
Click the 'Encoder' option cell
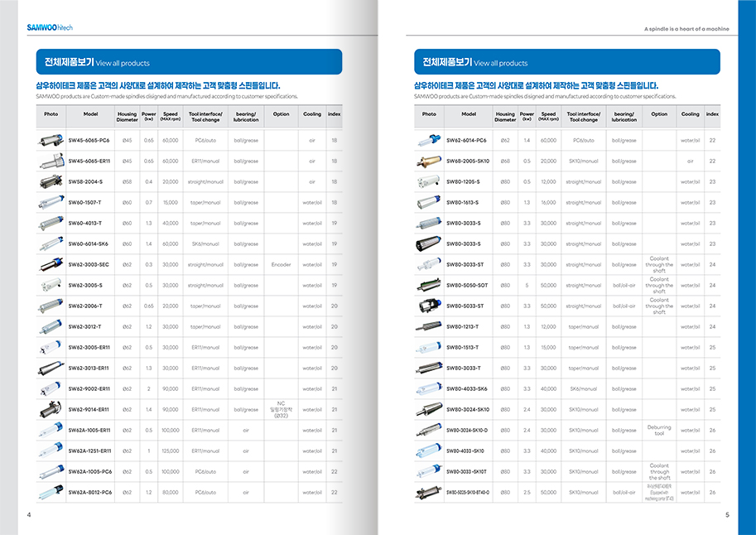click(x=281, y=265)
